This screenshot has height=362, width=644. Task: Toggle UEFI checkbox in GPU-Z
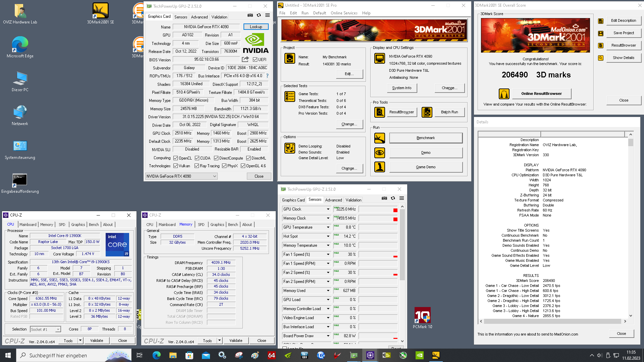[255, 60]
